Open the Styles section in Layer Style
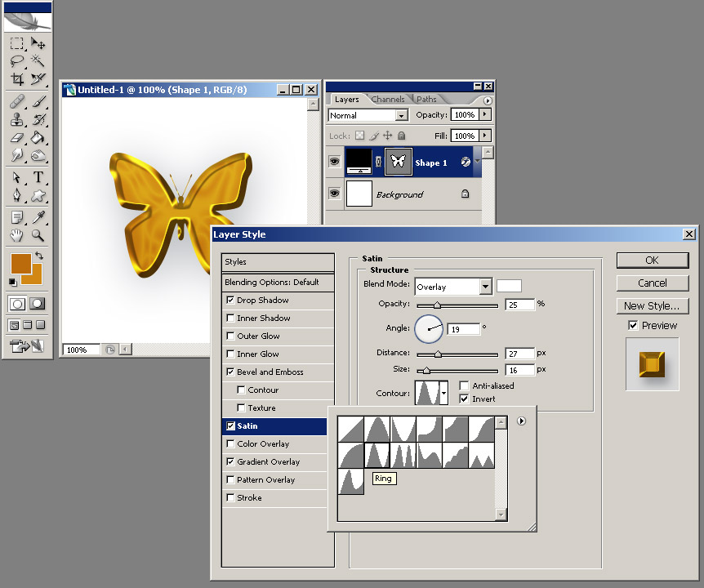Viewport: 704px width, 588px height. click(x=278, y=261)
